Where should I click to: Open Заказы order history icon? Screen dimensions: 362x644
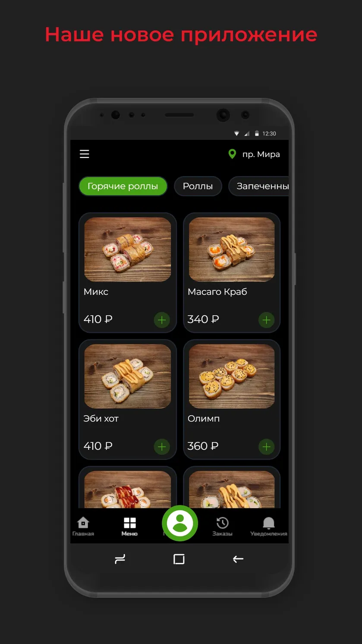(222, 526)
